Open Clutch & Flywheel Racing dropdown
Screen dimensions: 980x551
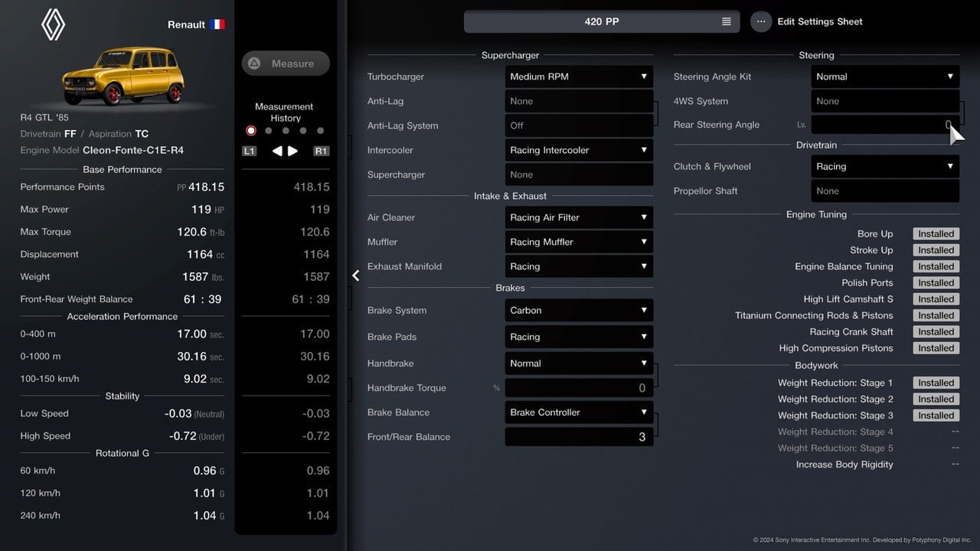click(885, 166)
